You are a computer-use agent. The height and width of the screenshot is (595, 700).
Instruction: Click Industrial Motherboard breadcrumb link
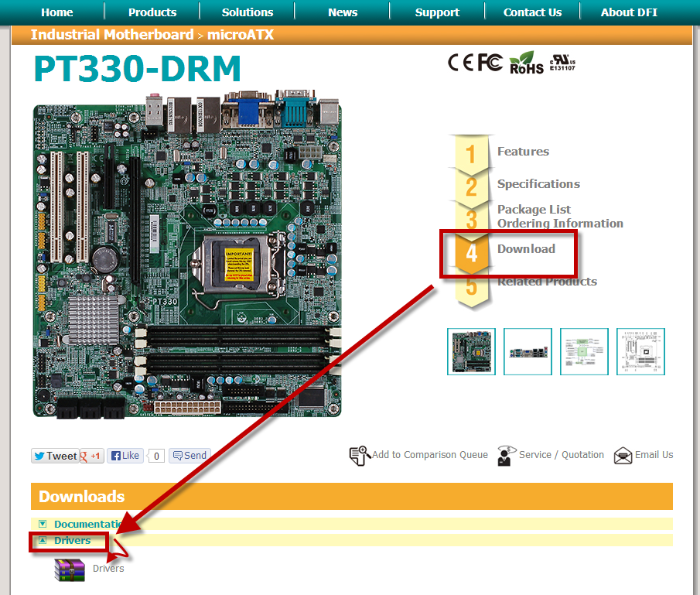[x=112, y=34]
